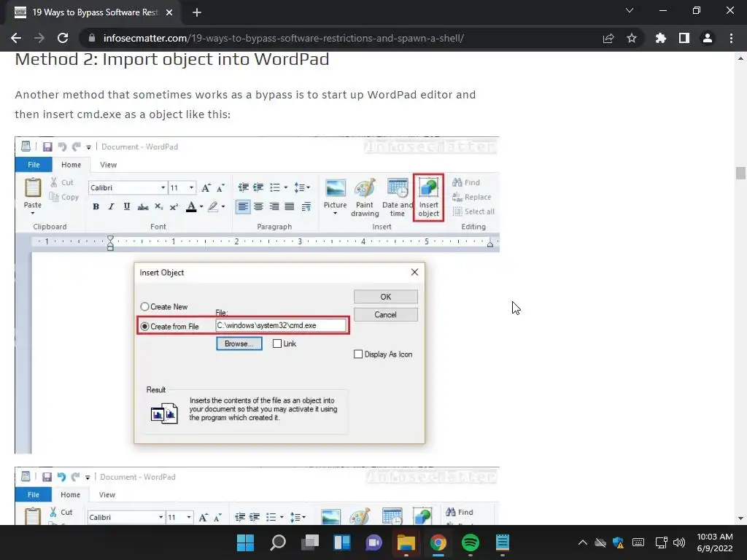
Task: Click the Chrome address bar URL
Action: (284, 38)
